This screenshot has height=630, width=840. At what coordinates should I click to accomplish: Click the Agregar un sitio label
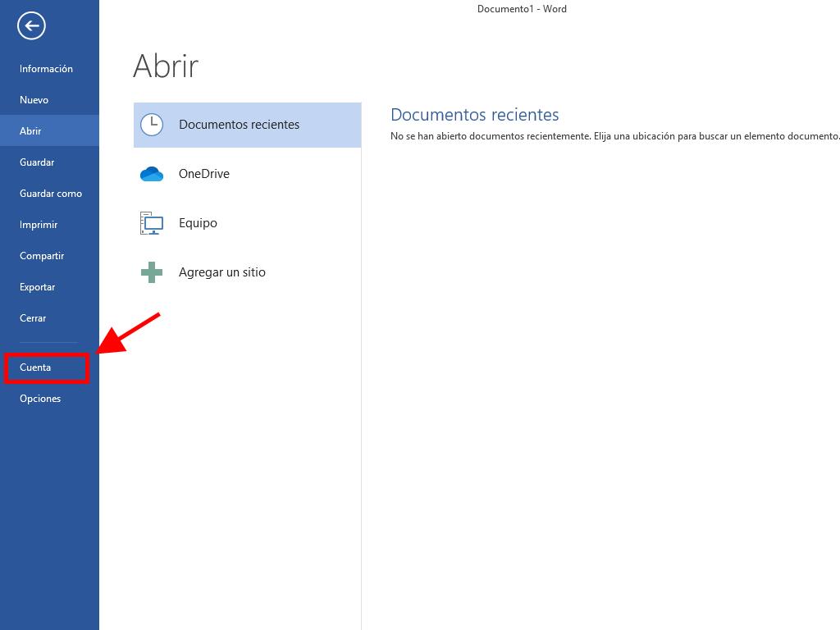(222, 272)
